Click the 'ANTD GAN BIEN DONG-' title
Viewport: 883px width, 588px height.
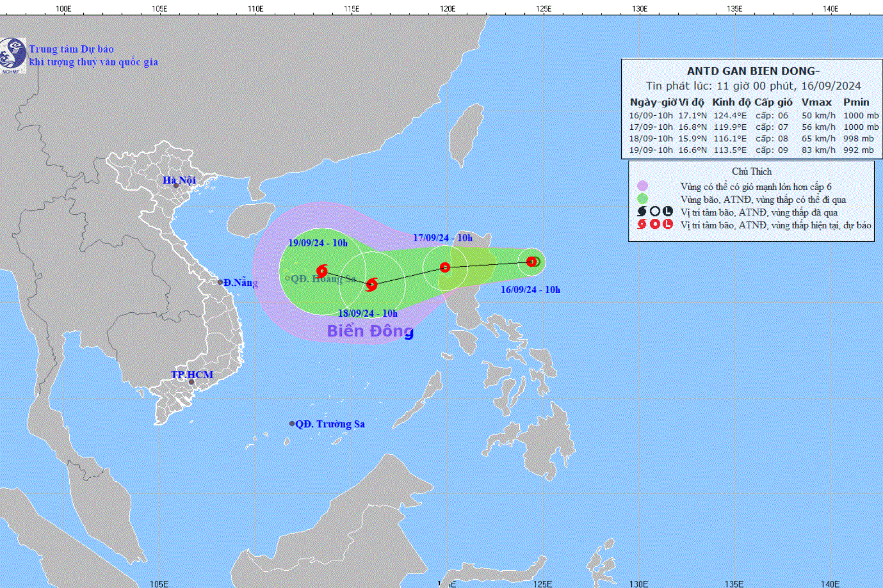pos(753,71)
